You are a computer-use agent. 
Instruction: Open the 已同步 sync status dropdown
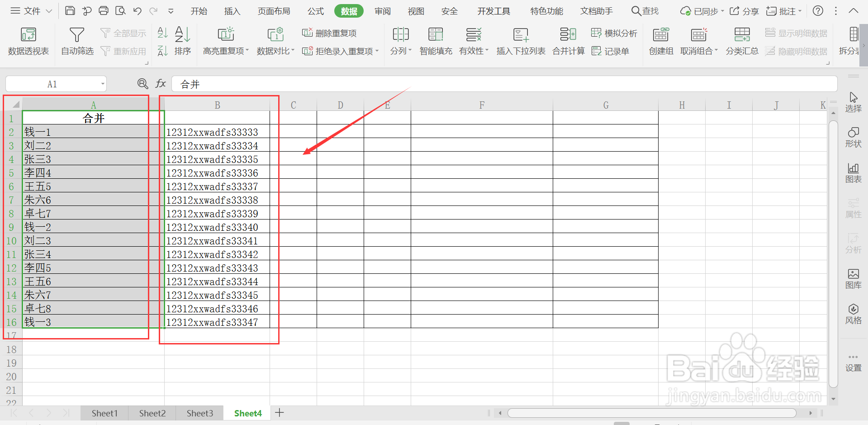point(702,11)
